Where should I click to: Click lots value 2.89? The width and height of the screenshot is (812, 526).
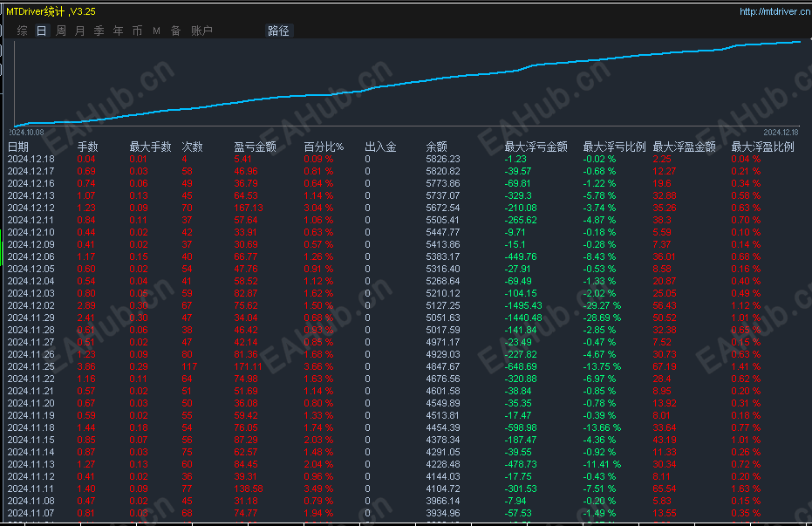(x=86, y=305)
